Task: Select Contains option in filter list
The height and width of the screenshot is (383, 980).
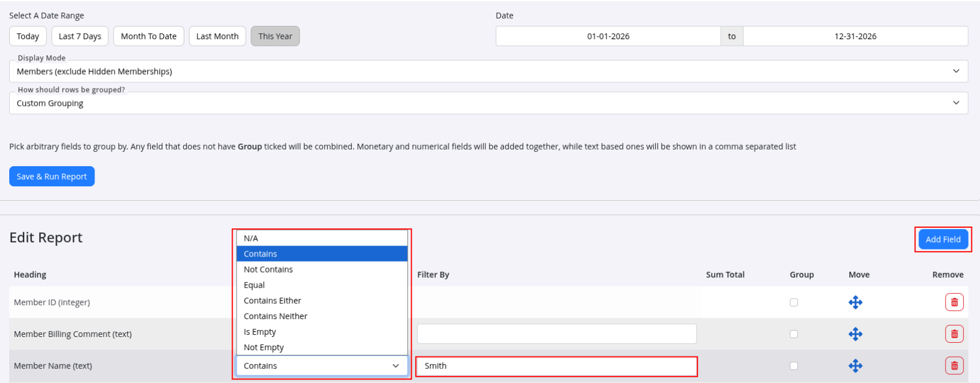Action: [x=322, y=254]
